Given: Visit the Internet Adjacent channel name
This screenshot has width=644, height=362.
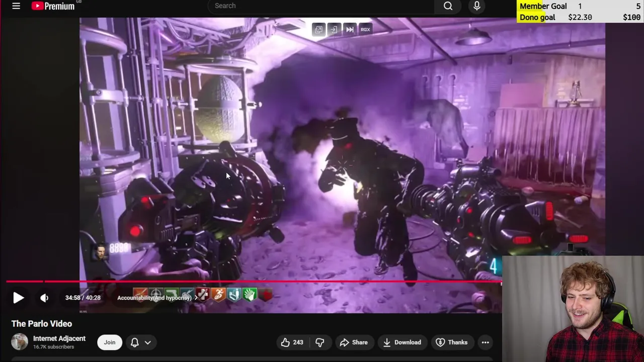Looking at the screenshot, I should point(59,338).
